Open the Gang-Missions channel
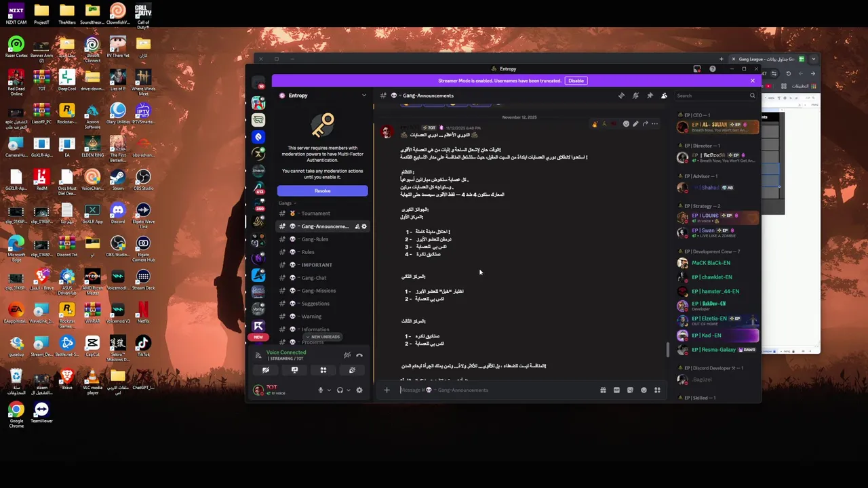The height and width of the screenshot is (488, 868). point(323,291)
